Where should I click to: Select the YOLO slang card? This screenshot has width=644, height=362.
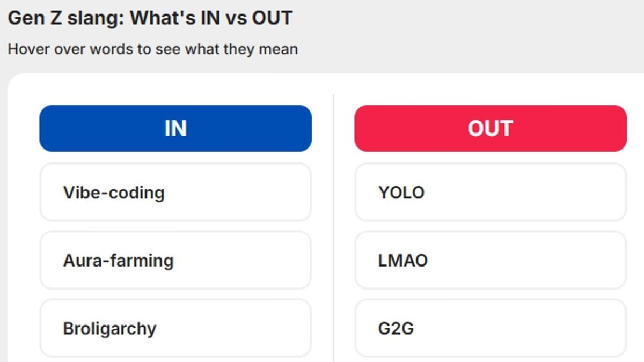click(490, 193)
